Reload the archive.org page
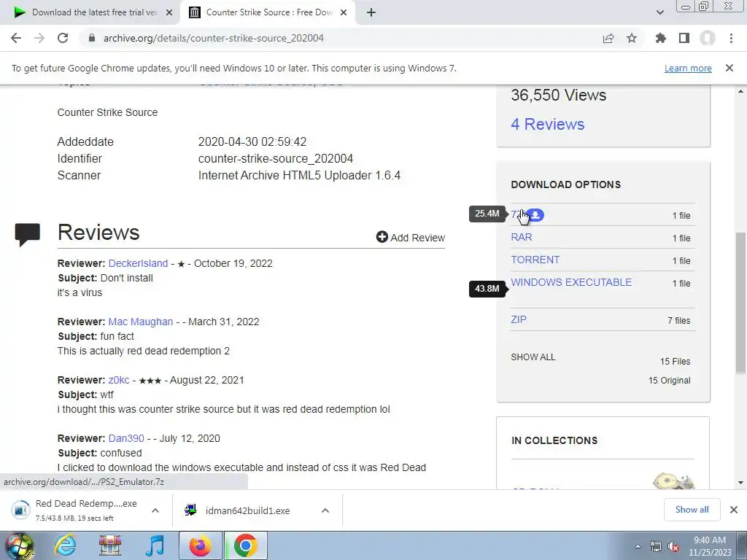Image resolution: width=747 pixels, height=560 pixels. tap(63, 38)
